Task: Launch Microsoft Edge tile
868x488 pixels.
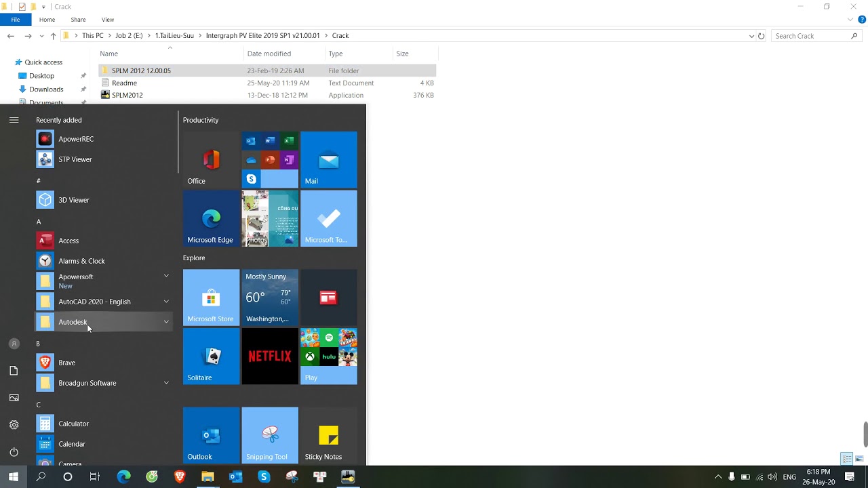Action: coord(211,218)
